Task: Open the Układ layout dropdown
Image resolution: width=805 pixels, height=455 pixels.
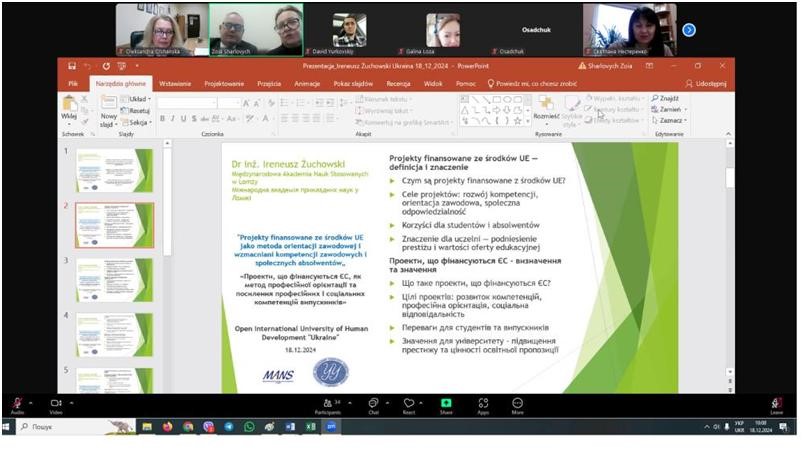Action: pos(138,99)
